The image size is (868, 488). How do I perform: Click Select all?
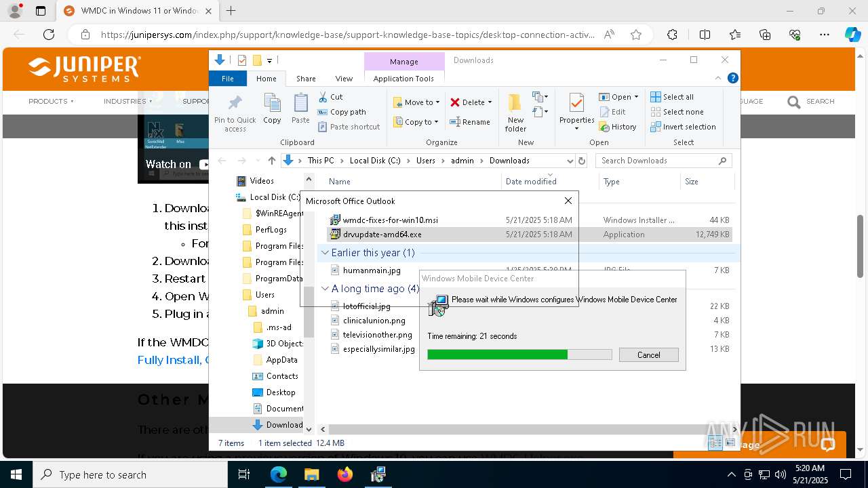(x=672, y=97)
